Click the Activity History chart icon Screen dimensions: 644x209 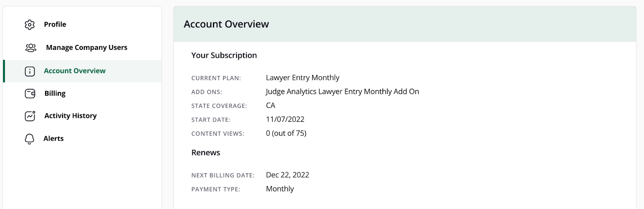click(x=30, y=116)
